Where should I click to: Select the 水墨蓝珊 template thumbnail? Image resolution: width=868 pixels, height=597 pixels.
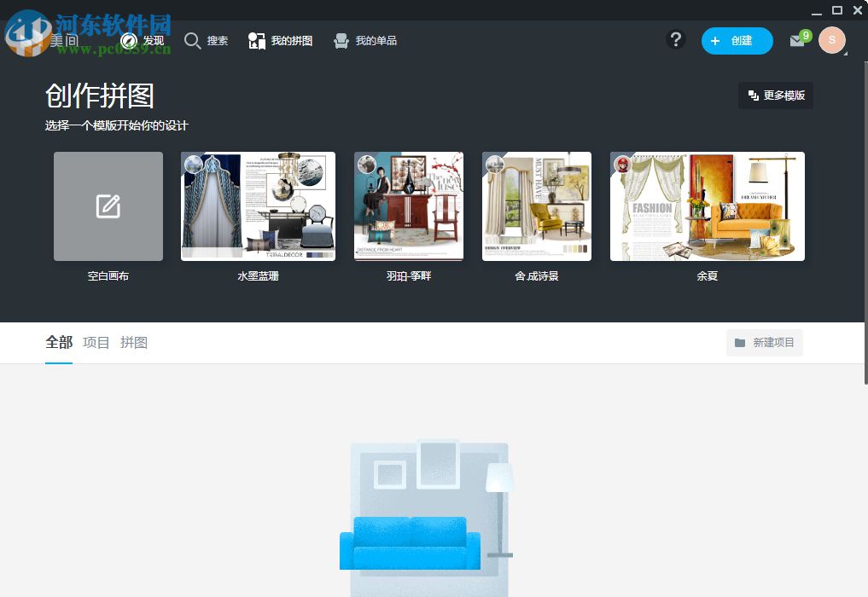click(258, 206)
